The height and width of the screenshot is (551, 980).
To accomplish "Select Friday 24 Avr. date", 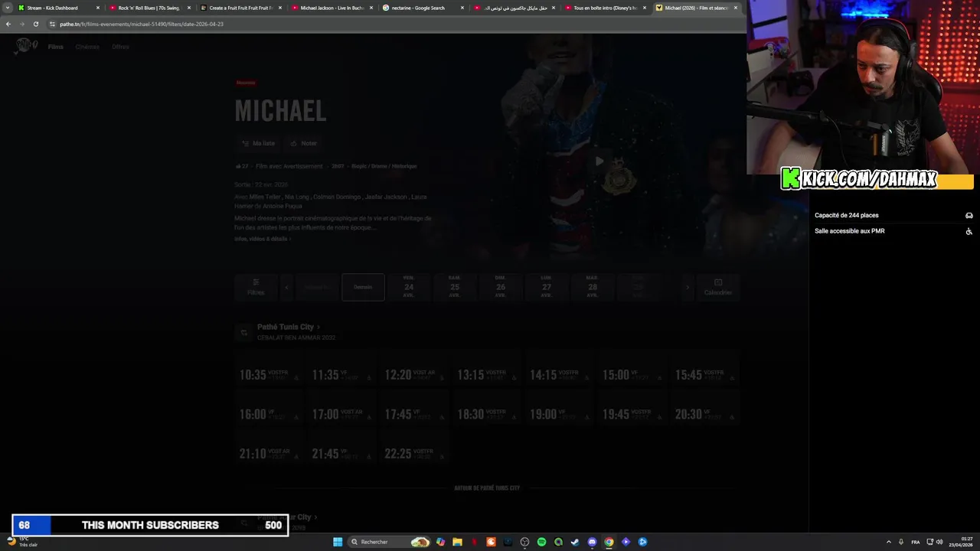I will pyautogui.click(x=409, y=287).
